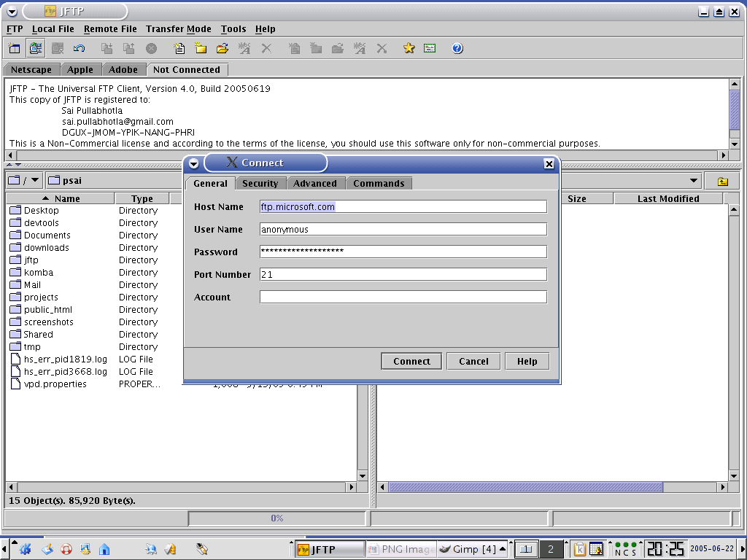Open the Local File menu

pos(53,29)
